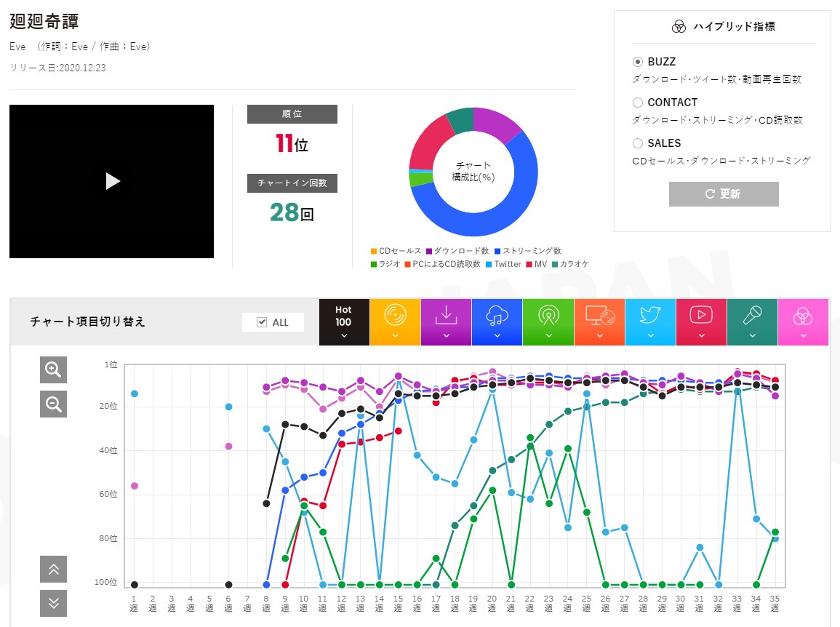Click the 20週 axis label
Screen dimensions: 840x627
coord(492,604)
